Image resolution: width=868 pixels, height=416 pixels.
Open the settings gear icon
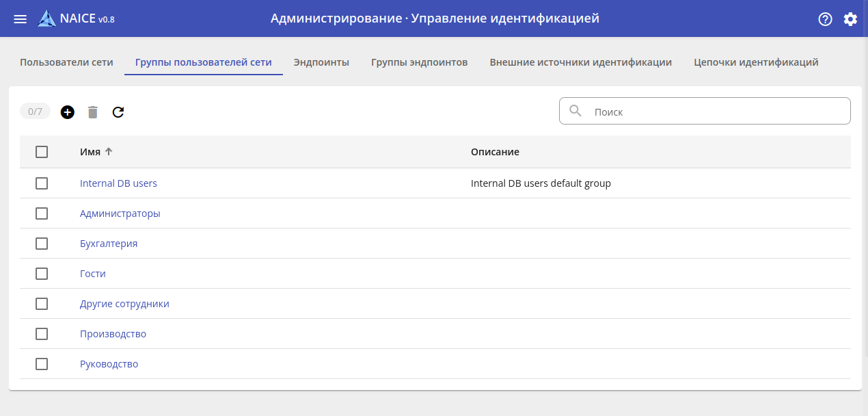(850, 19)
